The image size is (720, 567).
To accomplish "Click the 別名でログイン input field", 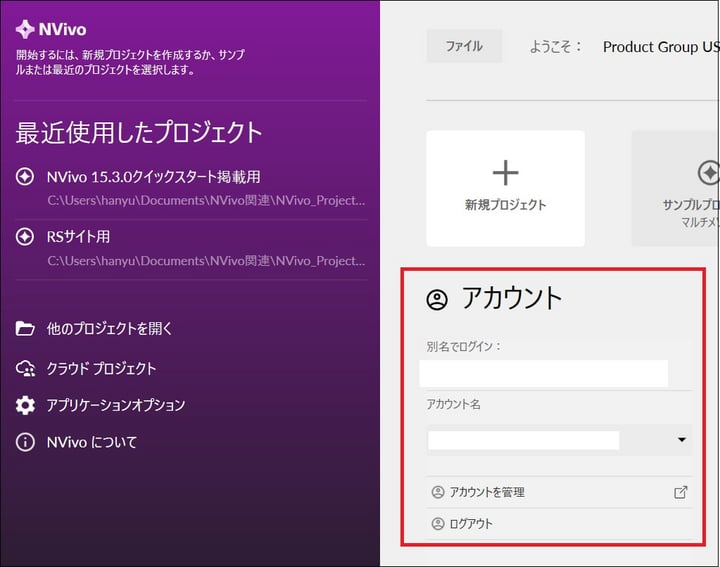I will point(544,373).
